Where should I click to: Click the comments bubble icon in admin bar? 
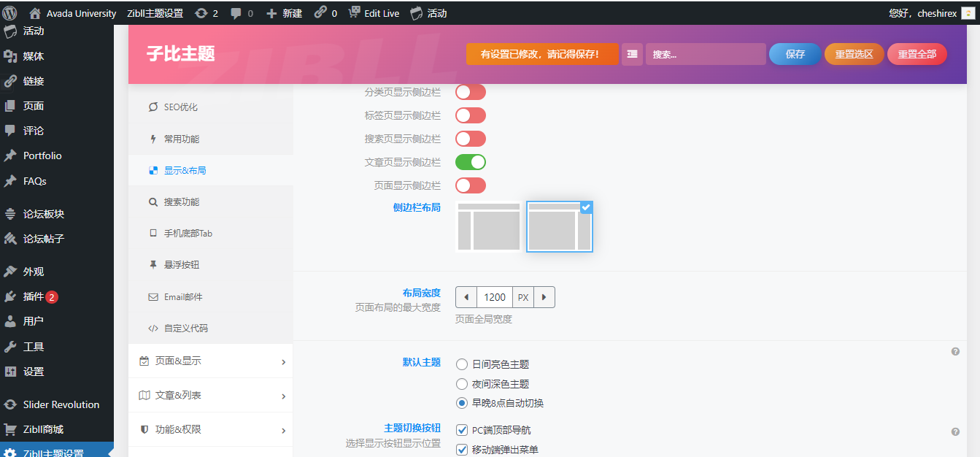[236, 13]
